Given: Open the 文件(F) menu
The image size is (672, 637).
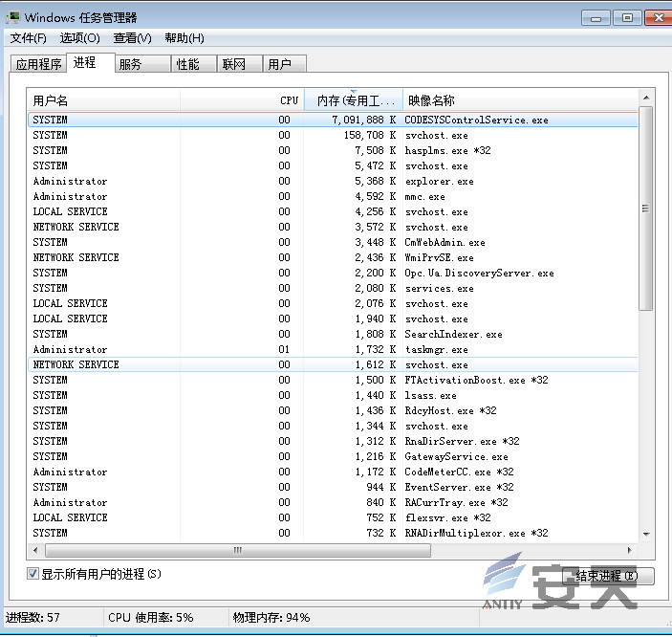Looking at the screenshot, I should coord(29,38).
